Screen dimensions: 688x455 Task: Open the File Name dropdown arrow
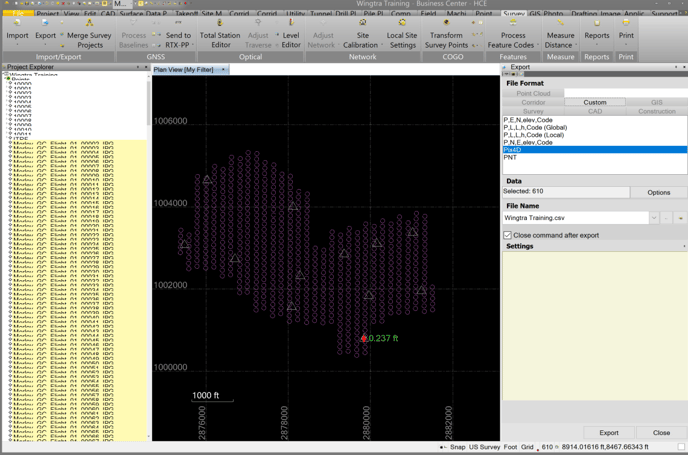pos(654,218)
